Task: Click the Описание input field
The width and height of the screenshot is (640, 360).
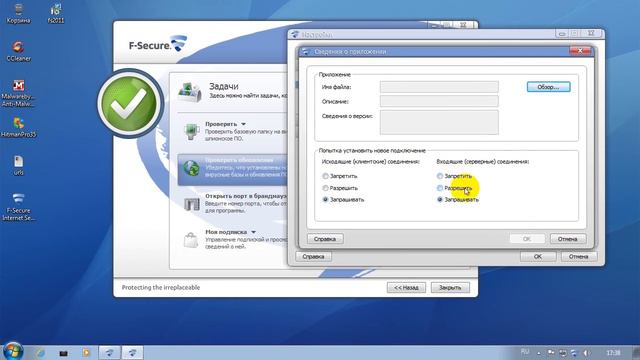Action: coord(439,101)
